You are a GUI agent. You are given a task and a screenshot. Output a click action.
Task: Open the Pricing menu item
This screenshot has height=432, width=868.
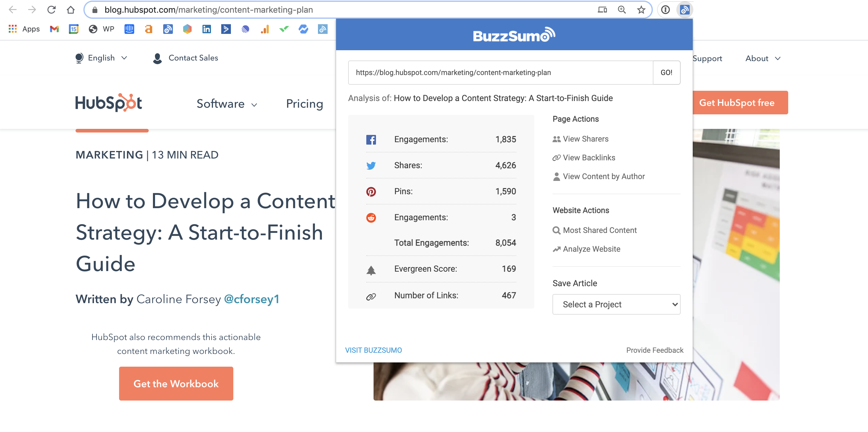tap(304, 104)
